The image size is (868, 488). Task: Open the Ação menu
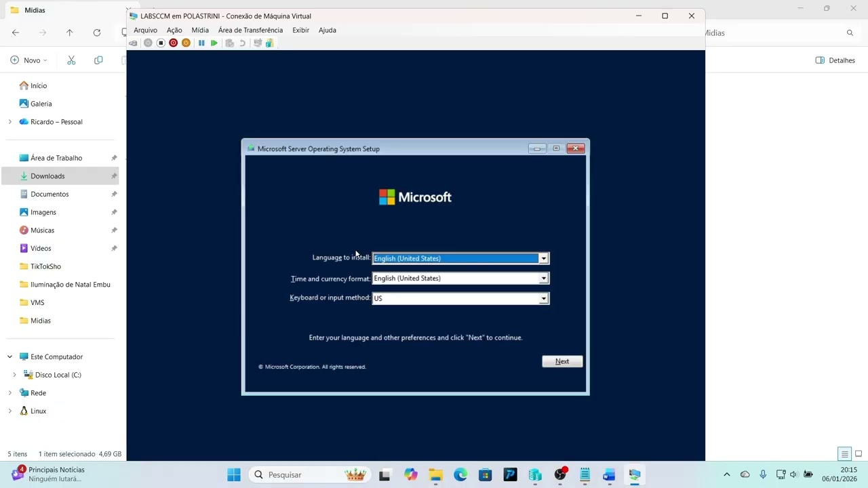pos(174,30)
